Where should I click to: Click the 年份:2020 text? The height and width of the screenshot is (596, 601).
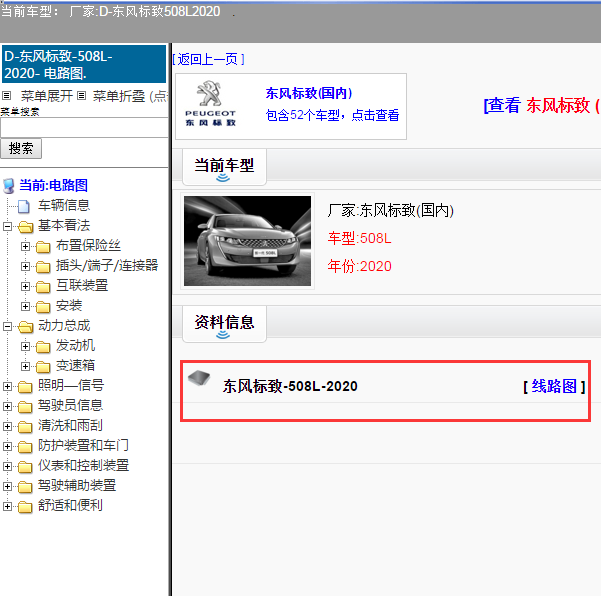point(360,266)
